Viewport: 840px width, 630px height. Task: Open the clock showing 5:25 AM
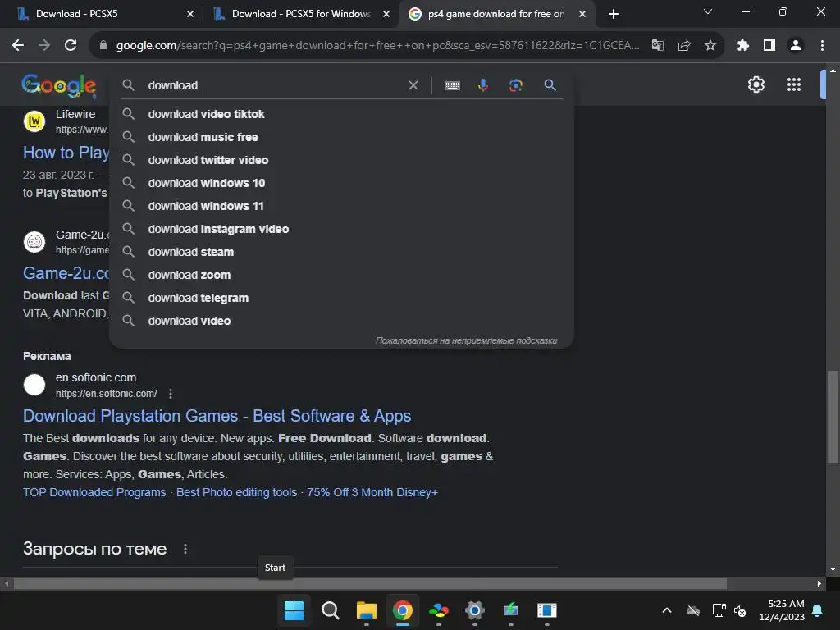click(782, 610)
